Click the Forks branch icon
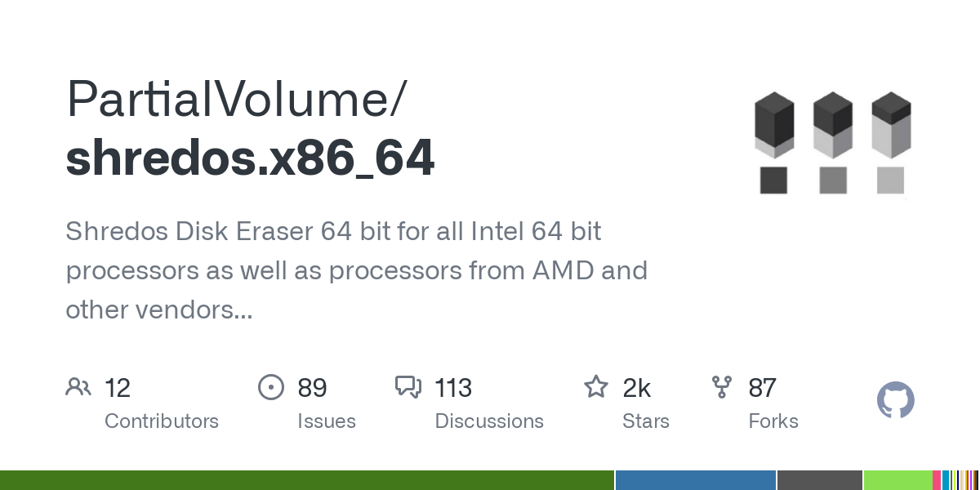This screenshot has width=980, height=490. point(722,387)
